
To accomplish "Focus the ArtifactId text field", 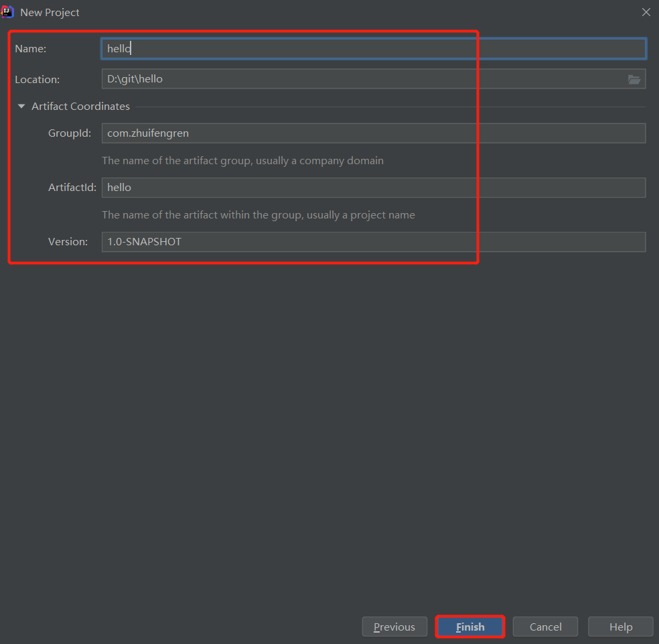I will (373, 187).
